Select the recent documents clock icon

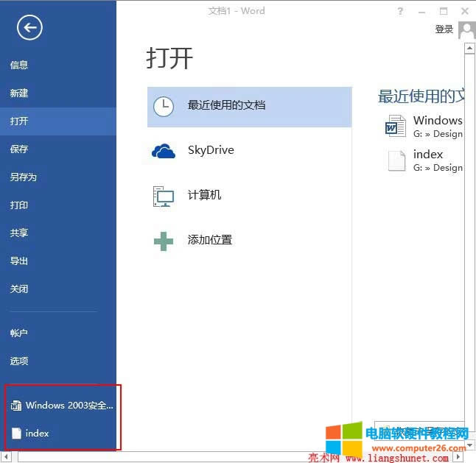point(163,105)
